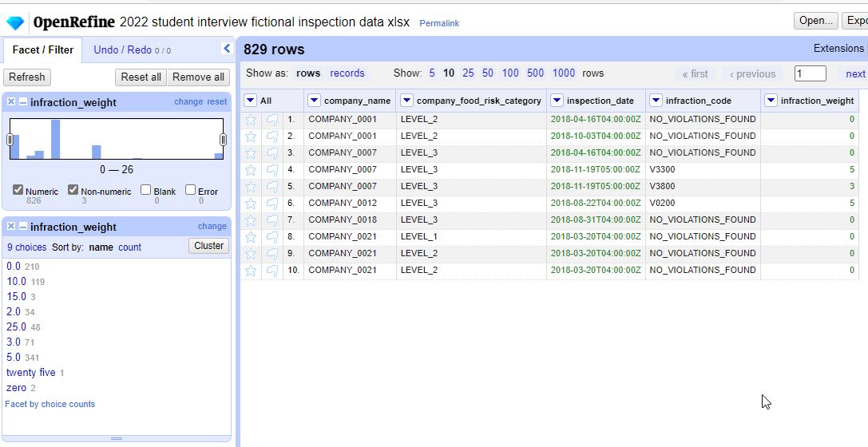Star row 5

[251, 187]
